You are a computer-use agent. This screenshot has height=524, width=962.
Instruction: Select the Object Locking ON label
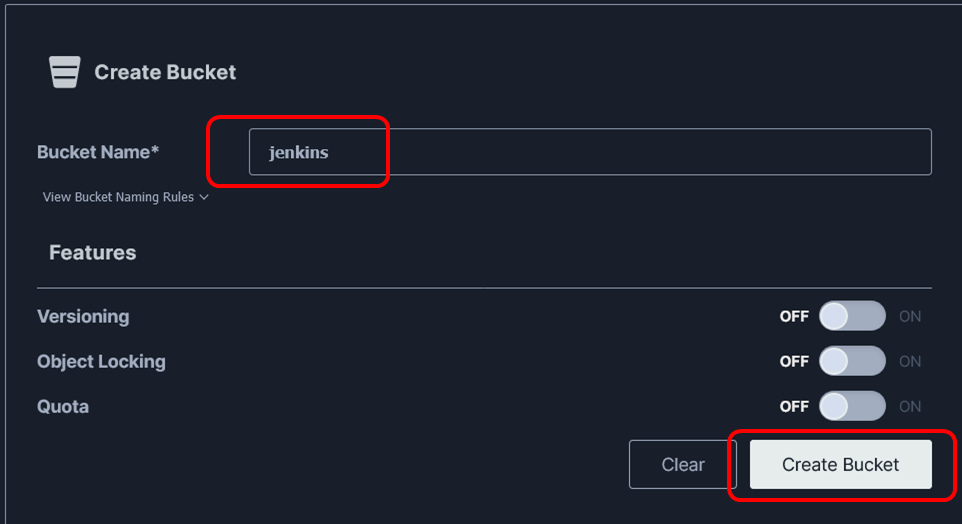(910, 361)
